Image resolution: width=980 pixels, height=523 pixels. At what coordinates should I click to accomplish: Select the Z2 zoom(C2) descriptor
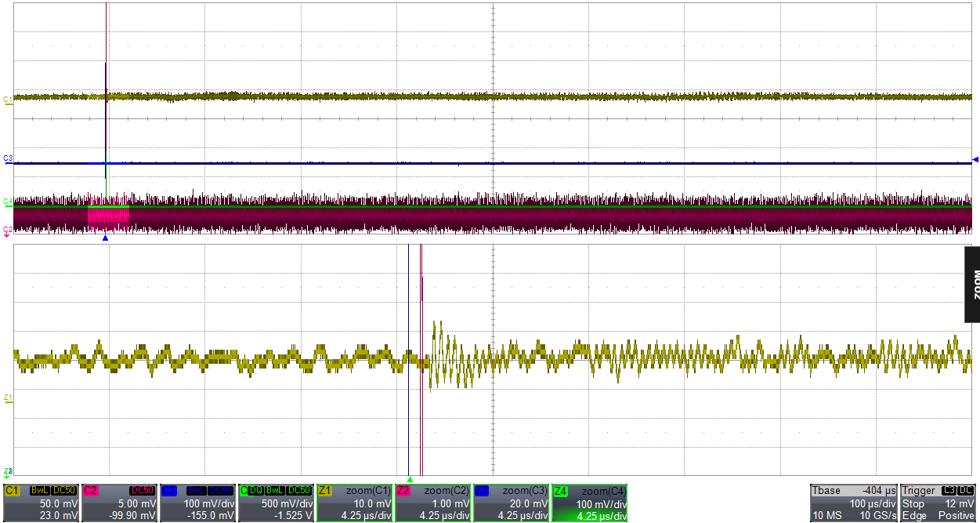tap(432, 503)
